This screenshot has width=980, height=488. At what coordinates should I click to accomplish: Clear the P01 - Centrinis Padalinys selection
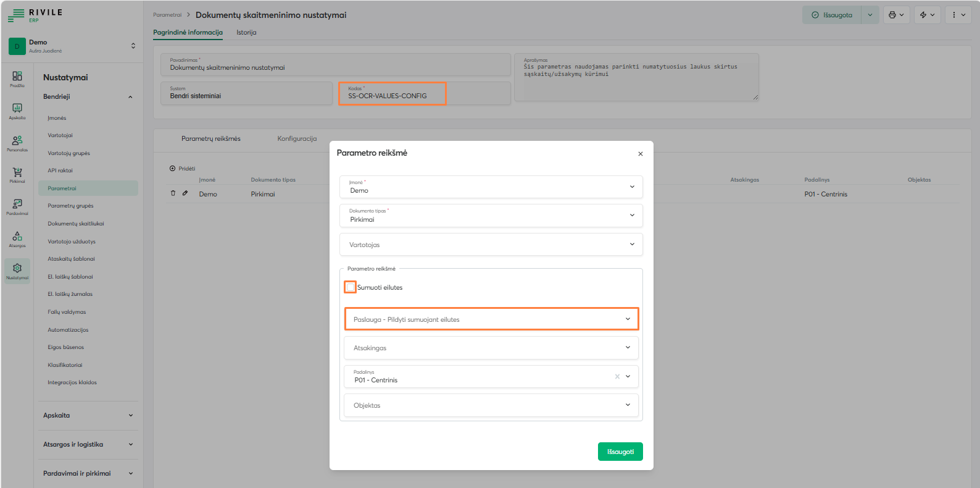pos(617,376)
